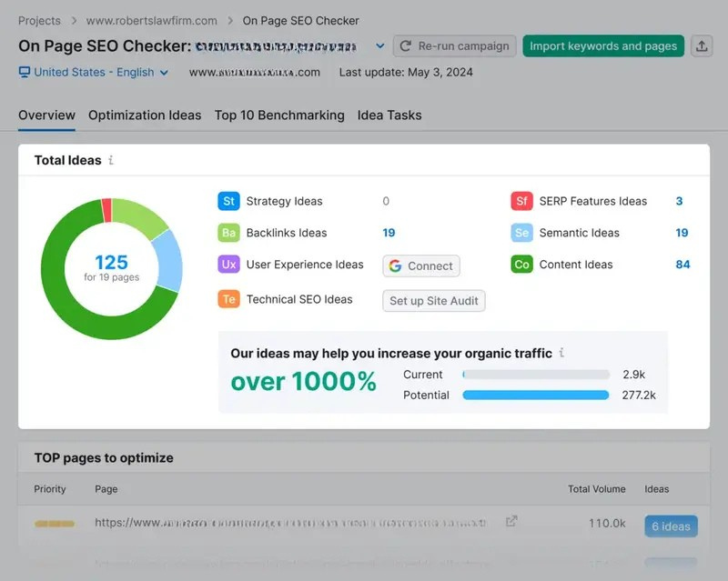
Task: Click the first page URL link
Action: 290,523
